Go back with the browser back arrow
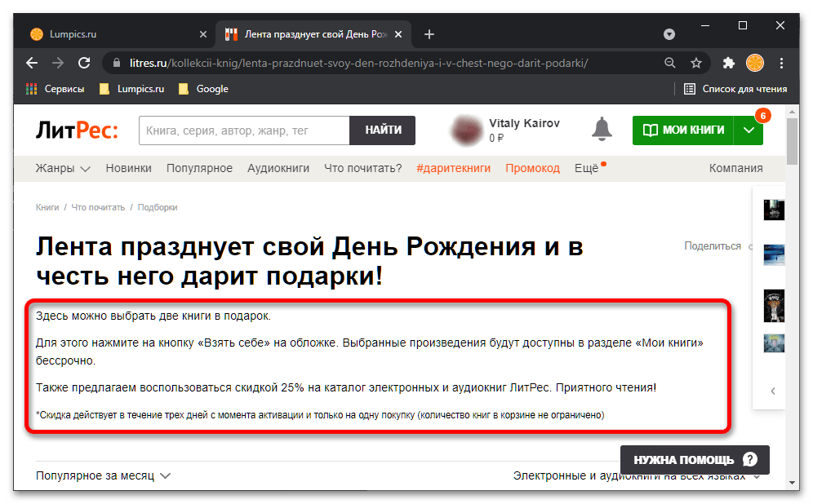 point(32,63)
